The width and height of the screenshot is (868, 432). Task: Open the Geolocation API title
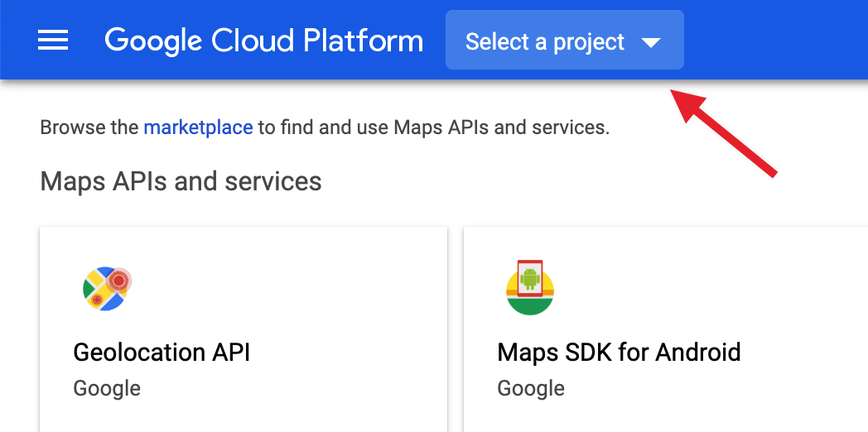pos(162,353)
